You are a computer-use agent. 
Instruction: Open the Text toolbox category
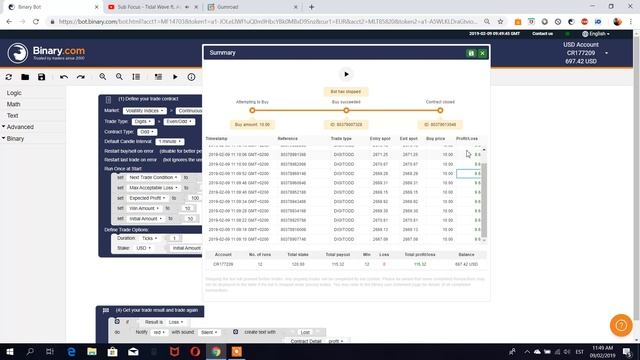pos(12,116)
